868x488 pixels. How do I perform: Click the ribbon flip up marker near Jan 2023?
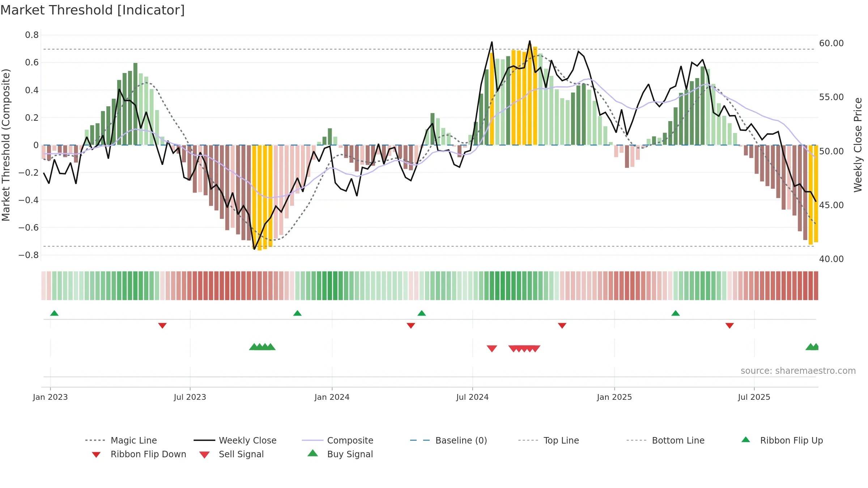tap(54, 313)
